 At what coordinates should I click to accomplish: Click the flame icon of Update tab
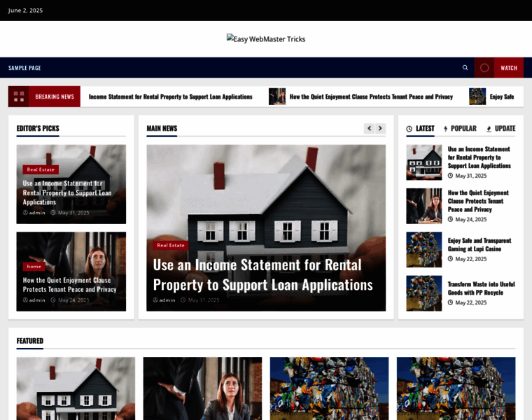point(489,129)
